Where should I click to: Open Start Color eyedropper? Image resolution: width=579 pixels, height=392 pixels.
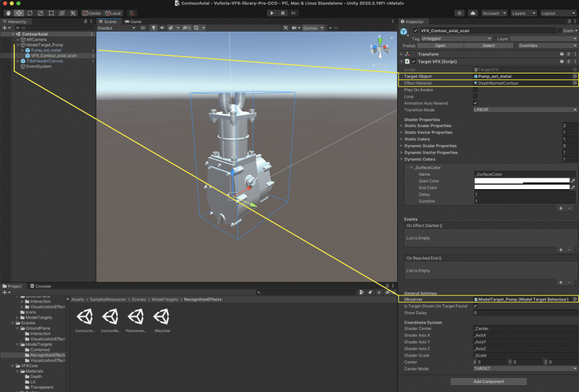click(x=573, y=181)
